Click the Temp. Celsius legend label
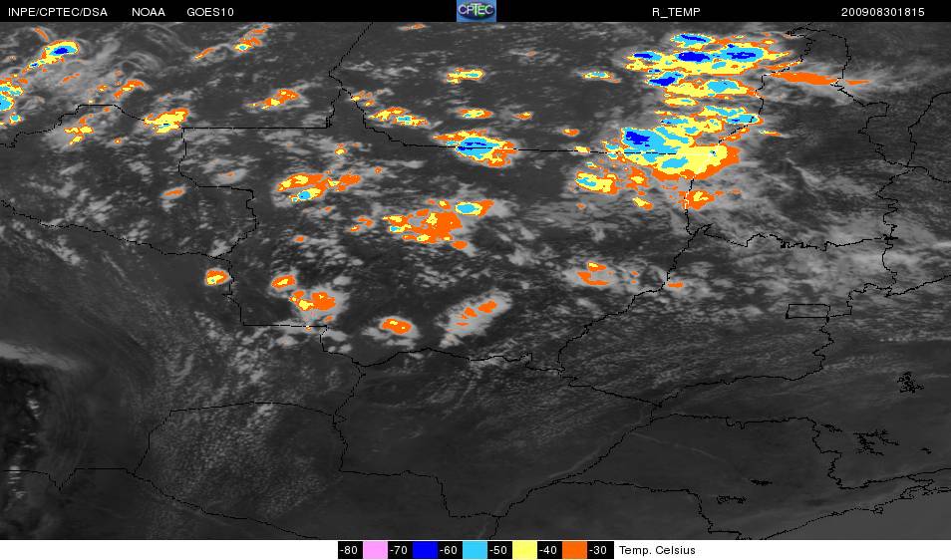This screenshot has height=560, width=951. (657, 550)
